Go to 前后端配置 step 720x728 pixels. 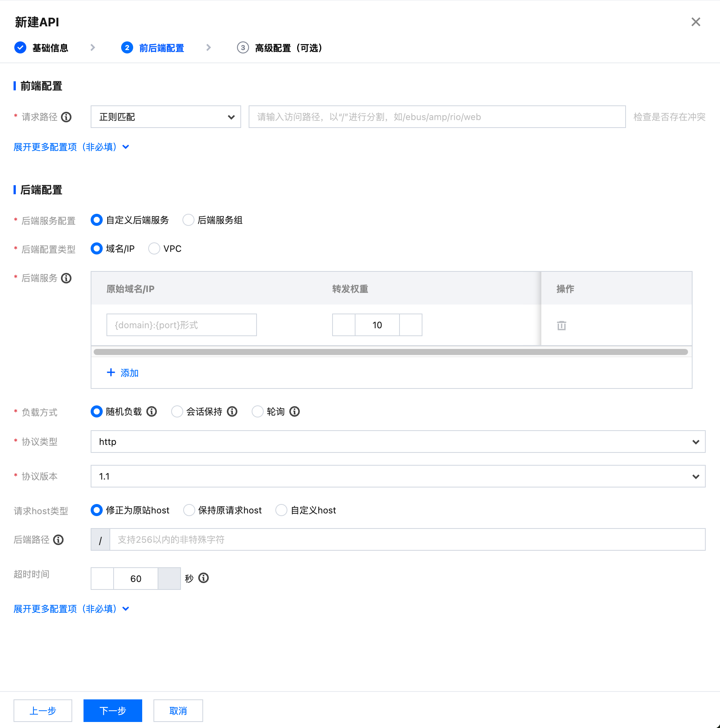click(x=161, y=48)
